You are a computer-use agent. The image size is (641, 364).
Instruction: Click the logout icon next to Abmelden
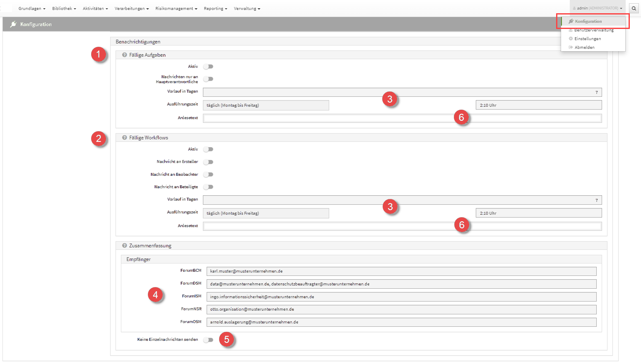tap(571, 48)
